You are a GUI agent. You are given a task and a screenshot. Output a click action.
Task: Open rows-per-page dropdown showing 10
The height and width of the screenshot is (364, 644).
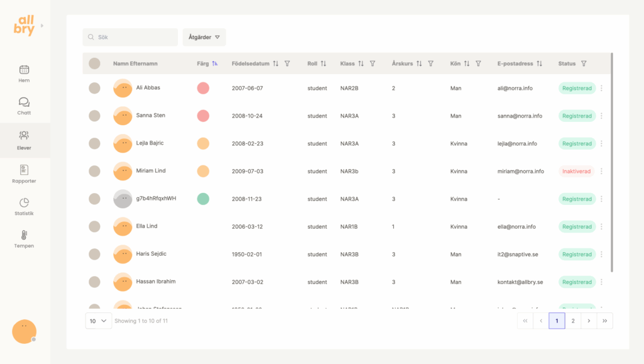coord(98,321)
